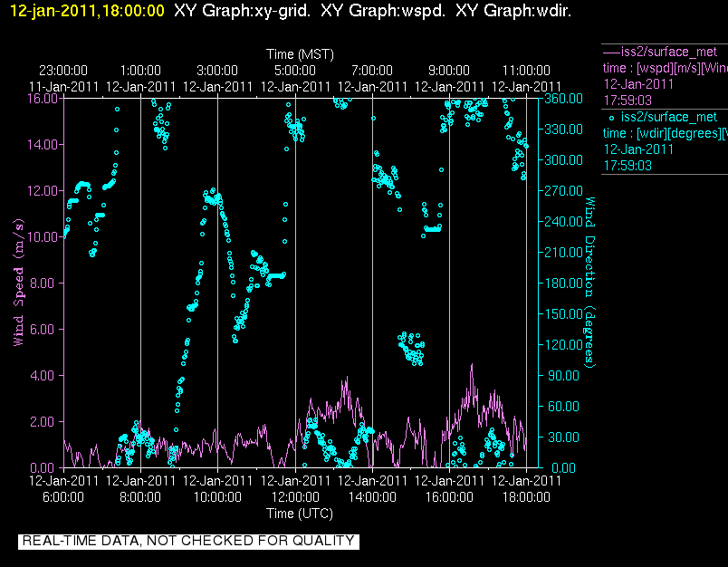Viewport: 728px width, 567px height.
Task: Click the 'Wind Speed (m/s)' axis title
Action: click(x=19, y=283)
